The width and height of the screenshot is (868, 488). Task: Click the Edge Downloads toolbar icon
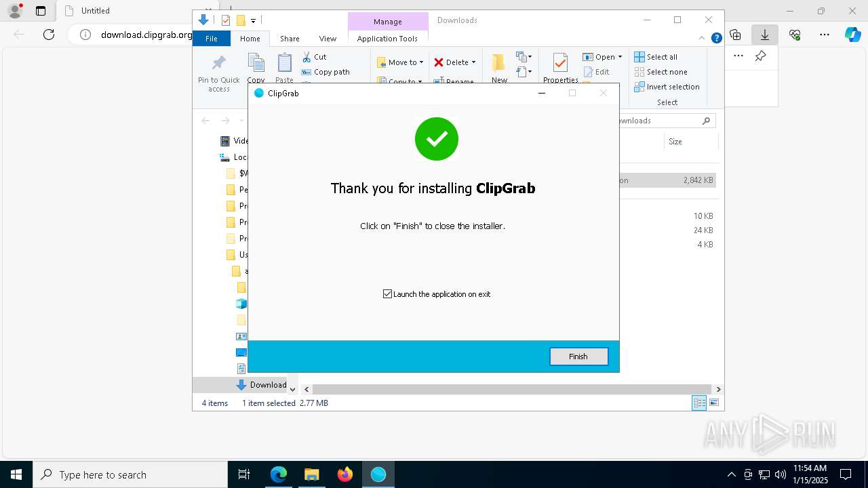coord(765,35)
